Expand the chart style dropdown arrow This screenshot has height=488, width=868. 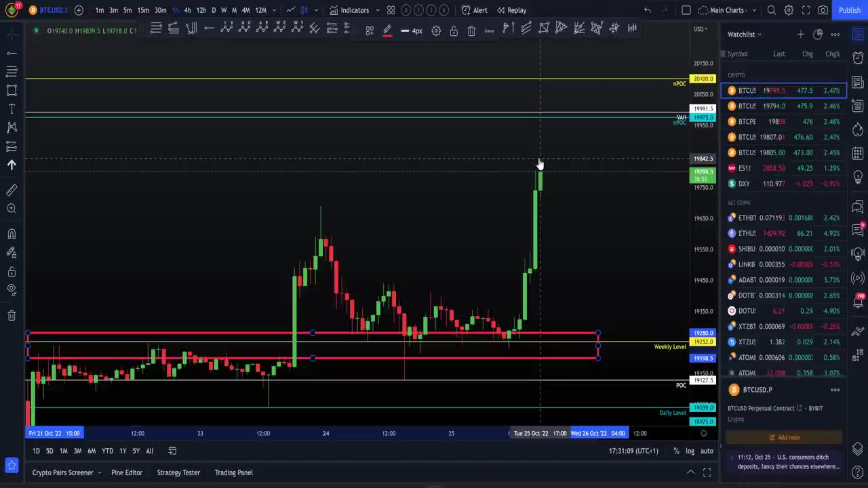click(x=316, y=10)
